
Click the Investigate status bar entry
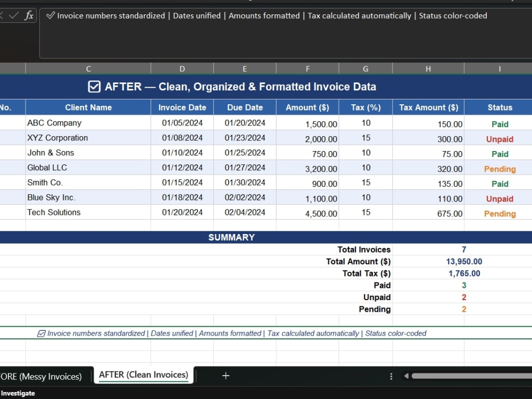click(x=18, y=393)
